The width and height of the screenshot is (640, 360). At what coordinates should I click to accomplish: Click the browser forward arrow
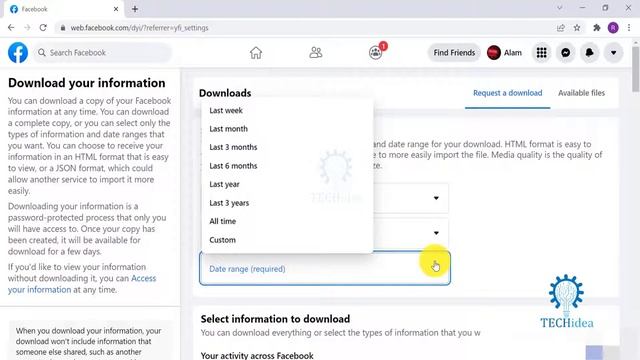point(27,28)
